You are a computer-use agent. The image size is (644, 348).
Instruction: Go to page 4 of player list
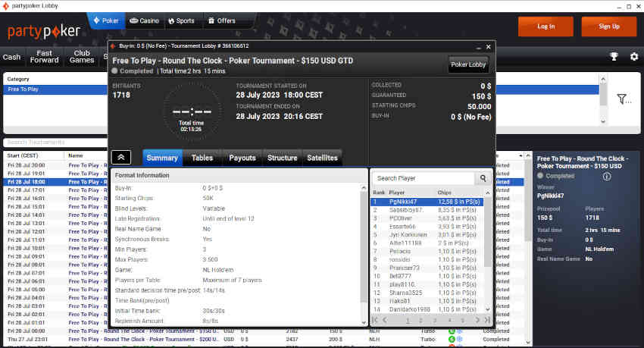tap(450, 320)
